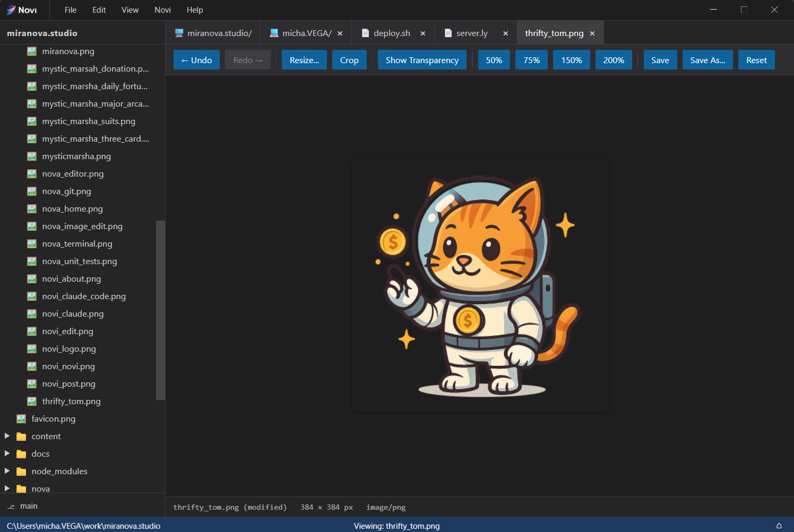Expand the nova folder
The image size is (794, 532).
click(7, 489)
